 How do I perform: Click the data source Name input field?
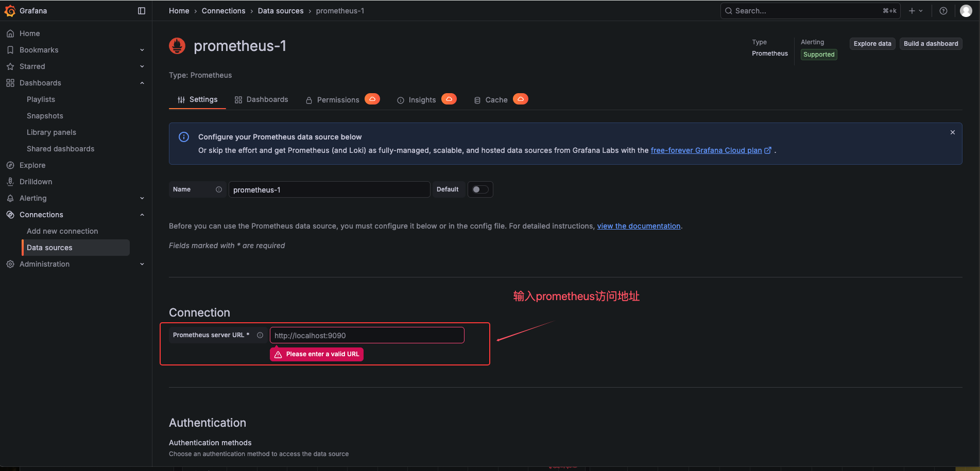point(329,189)
